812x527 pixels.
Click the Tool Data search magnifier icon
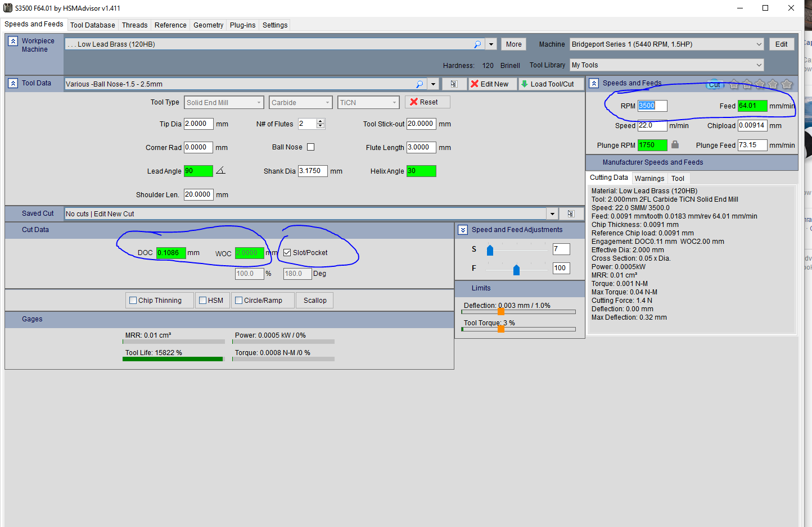(419, 84)
